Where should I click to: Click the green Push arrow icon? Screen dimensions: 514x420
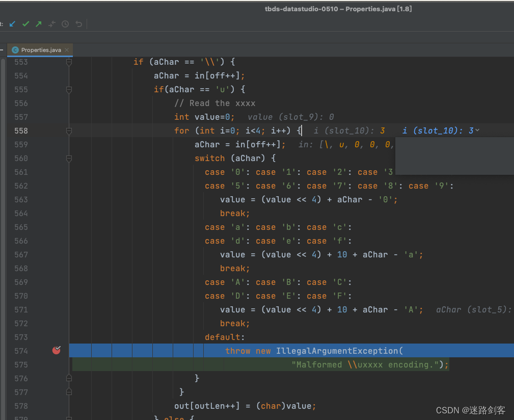point(39,24)
